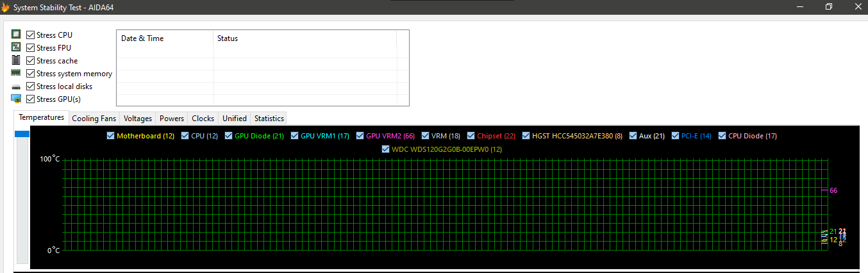Click the FPU percent icon beside Stress FPU
This screenshot has width=868, height=273.
(x=16, y=47)
